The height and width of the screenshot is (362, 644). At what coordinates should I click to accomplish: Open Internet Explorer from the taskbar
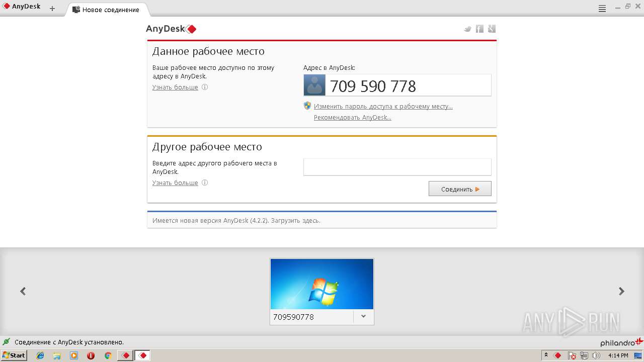[40, 355]
